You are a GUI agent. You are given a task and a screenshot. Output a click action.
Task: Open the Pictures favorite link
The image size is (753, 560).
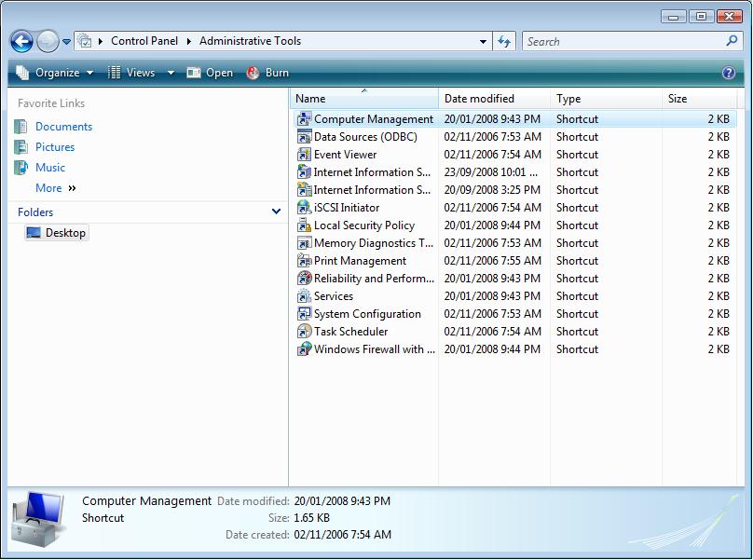[55, 147]
